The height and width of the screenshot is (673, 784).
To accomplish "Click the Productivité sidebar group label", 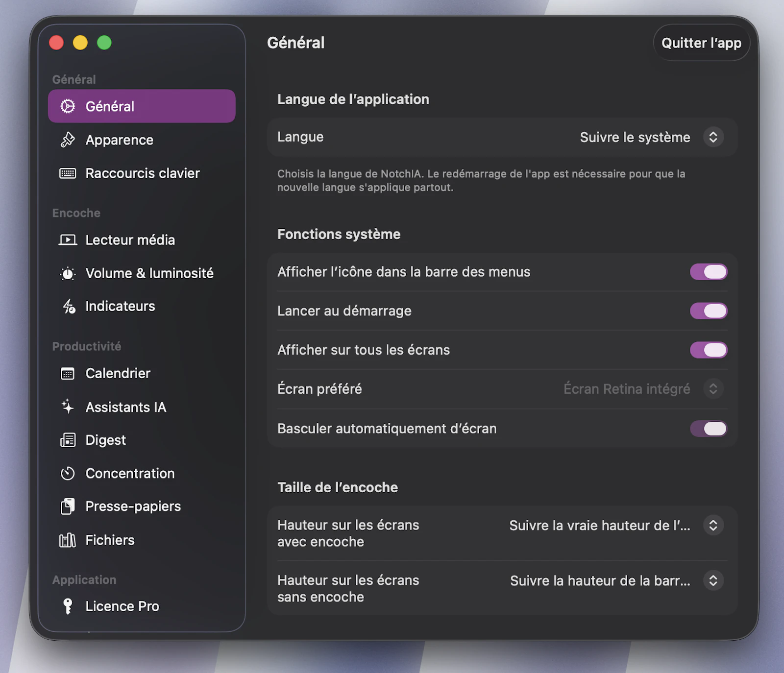I will tap(86, 346).
